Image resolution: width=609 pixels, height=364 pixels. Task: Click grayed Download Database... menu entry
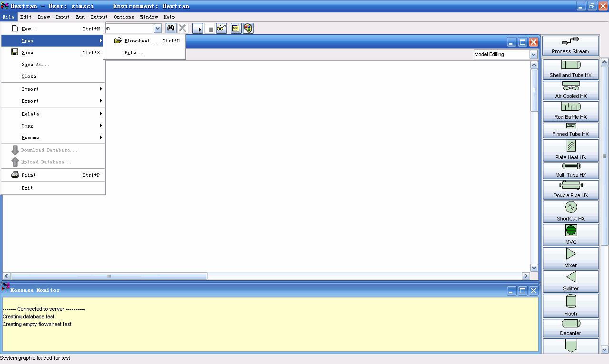coord(53,150)
